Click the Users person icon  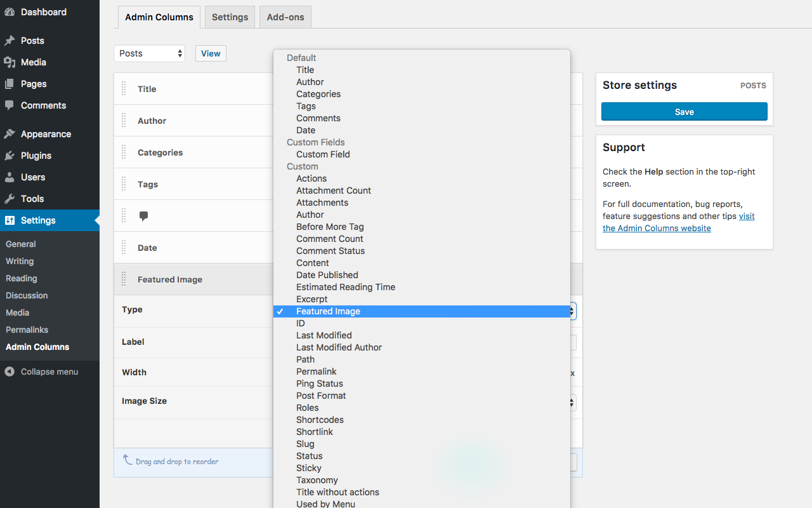tap(10, 177)
